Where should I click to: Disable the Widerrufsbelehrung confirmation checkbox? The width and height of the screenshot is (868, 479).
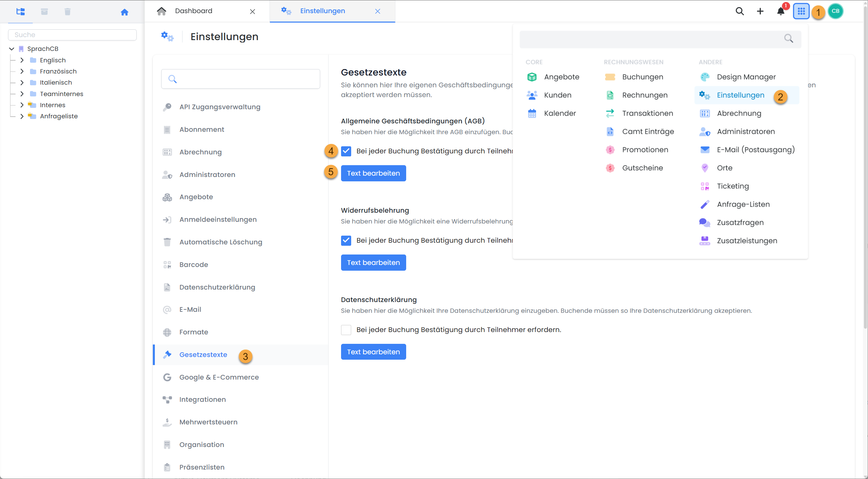[346, 240]
